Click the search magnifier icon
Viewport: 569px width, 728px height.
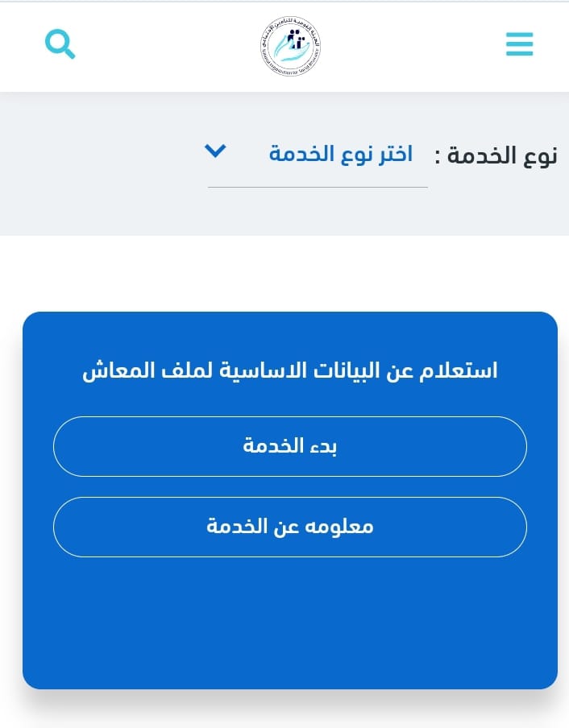coord(59,43)
